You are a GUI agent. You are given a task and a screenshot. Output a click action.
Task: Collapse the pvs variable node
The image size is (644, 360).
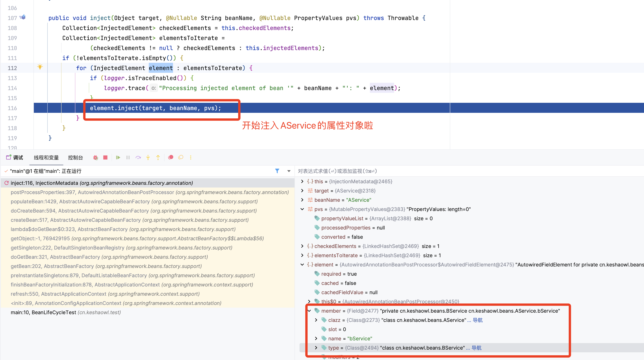coord(302,209)
